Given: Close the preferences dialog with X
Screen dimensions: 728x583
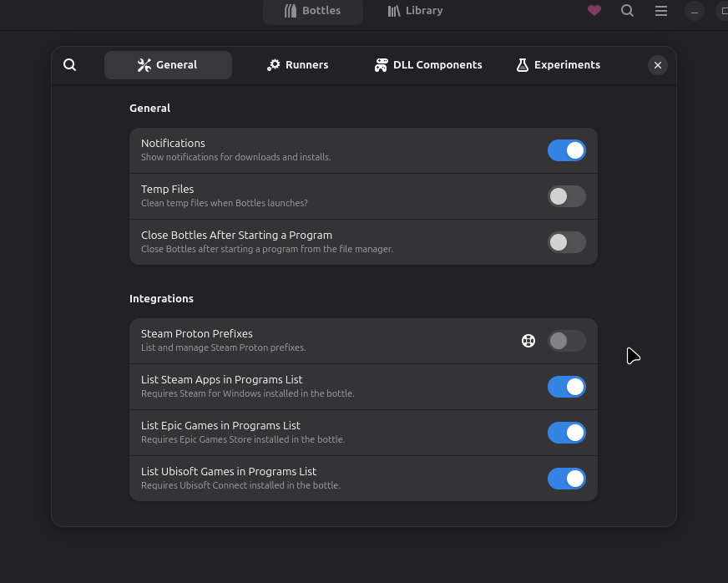Looking at the screenshot, I should pyautogui.click(x=658, y=65).
